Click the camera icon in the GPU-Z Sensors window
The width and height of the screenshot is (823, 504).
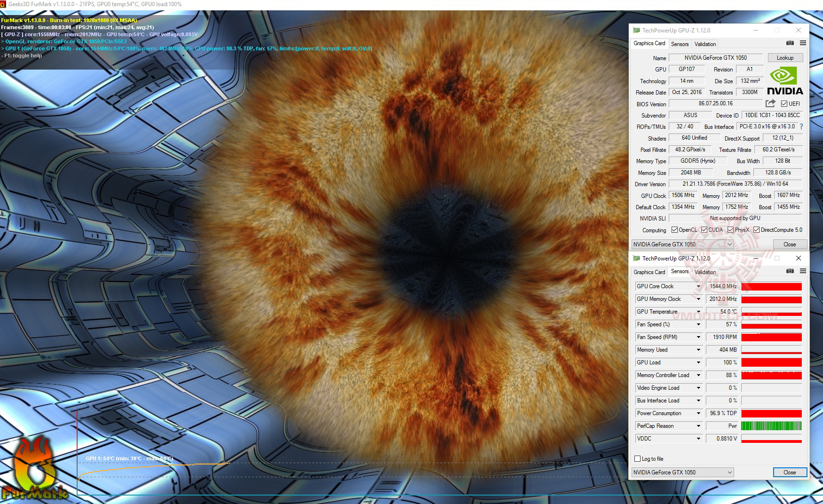(x=790, y=271)
